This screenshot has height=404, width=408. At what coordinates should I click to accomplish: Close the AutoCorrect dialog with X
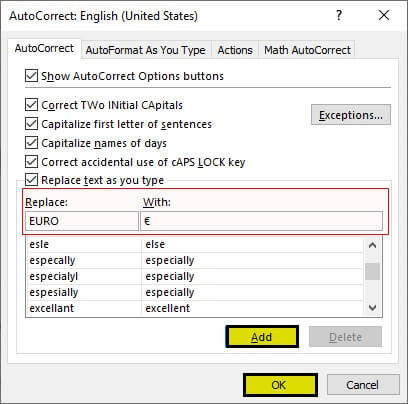coord(384,15)
